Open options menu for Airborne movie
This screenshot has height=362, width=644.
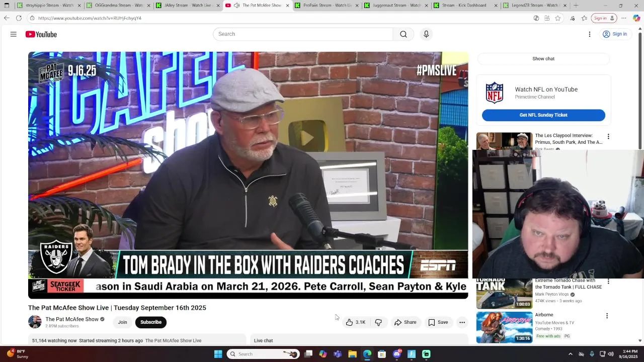click(607, 316)
